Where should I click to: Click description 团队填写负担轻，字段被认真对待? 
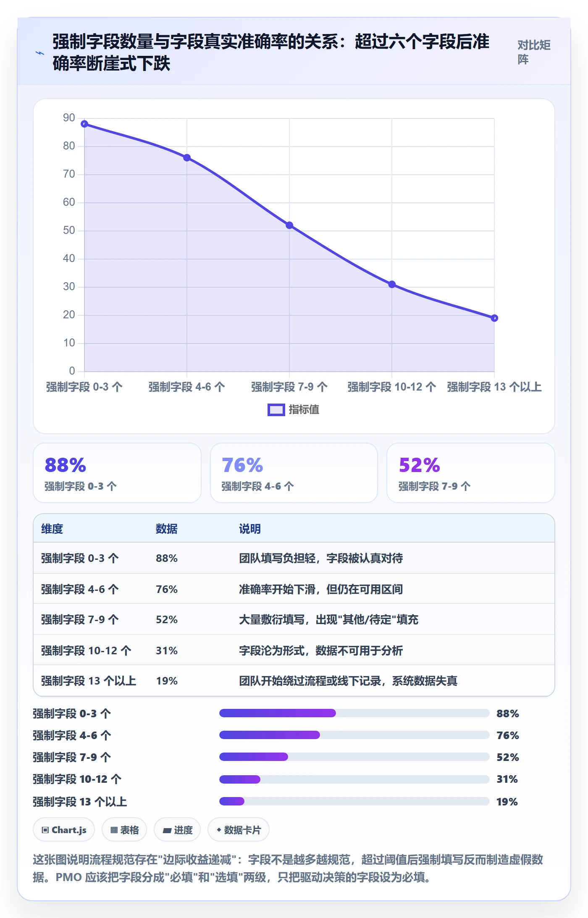321,558
